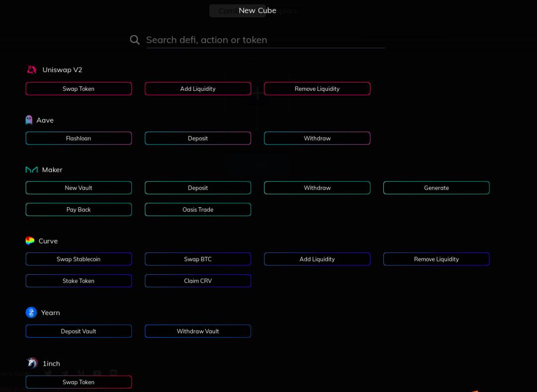The image size is (537, 392).
Task: Select Curve Swap BTC
Action: 198,259
